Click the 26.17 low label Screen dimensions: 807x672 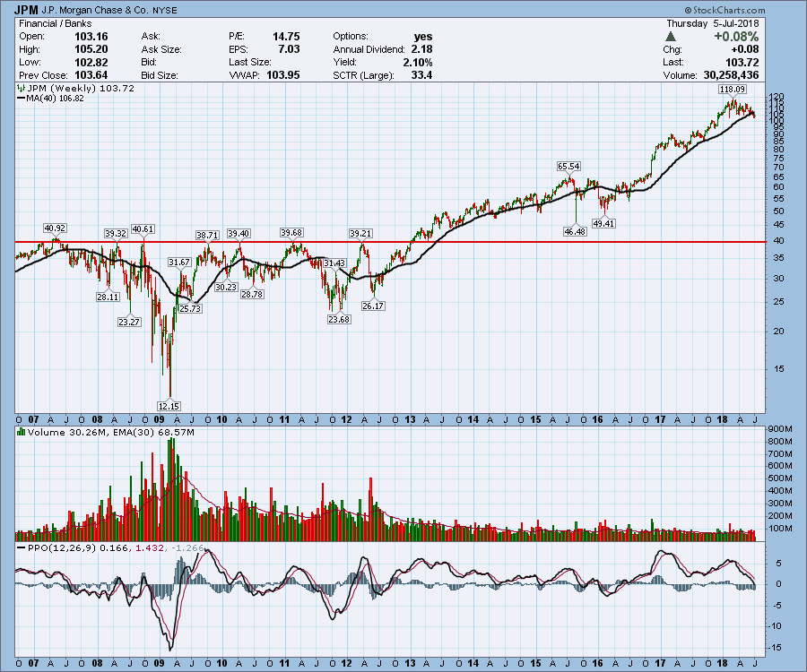pos(373,306)
